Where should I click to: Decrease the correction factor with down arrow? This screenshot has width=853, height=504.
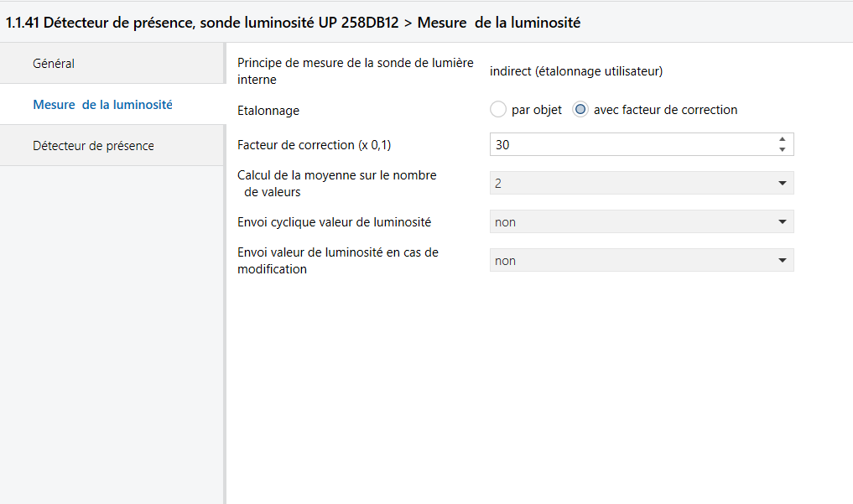[x=782, y=150]
